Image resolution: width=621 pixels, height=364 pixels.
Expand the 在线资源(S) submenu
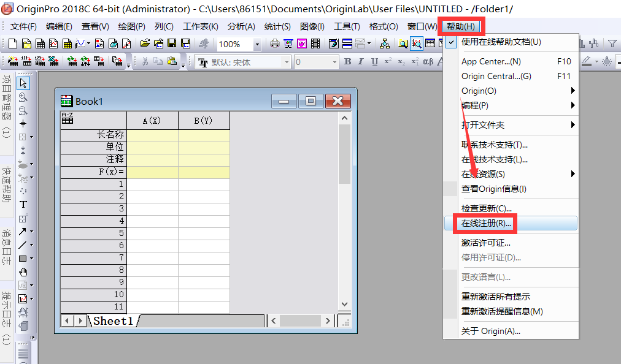coord(511,174)
